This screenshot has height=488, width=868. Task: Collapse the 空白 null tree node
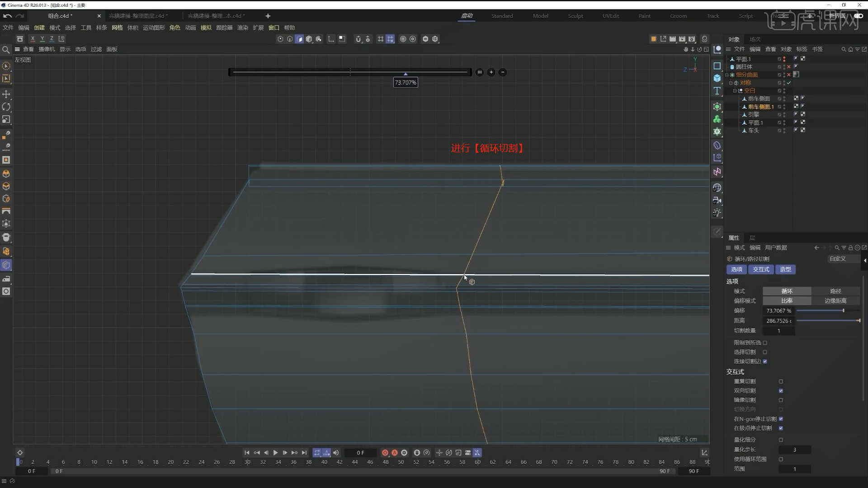click(x=735, y=91)
